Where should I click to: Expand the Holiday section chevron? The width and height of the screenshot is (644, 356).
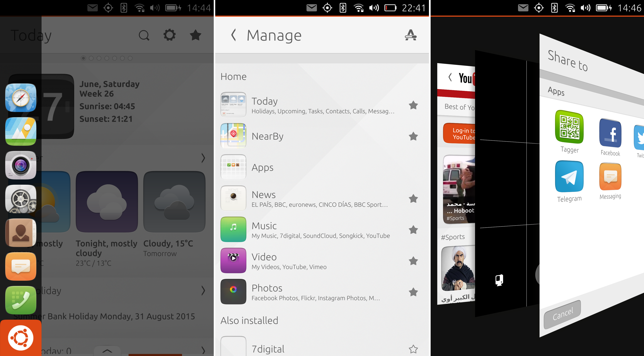(203, 290)
